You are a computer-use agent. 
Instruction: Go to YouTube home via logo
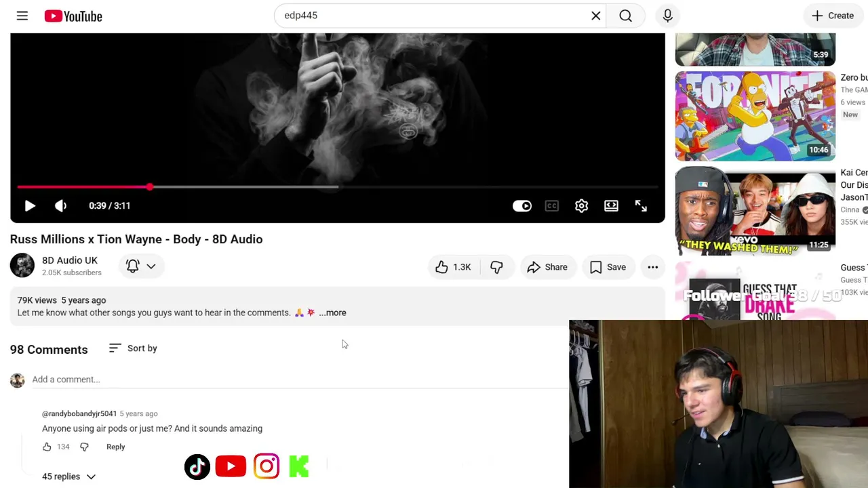click(73, 16)
